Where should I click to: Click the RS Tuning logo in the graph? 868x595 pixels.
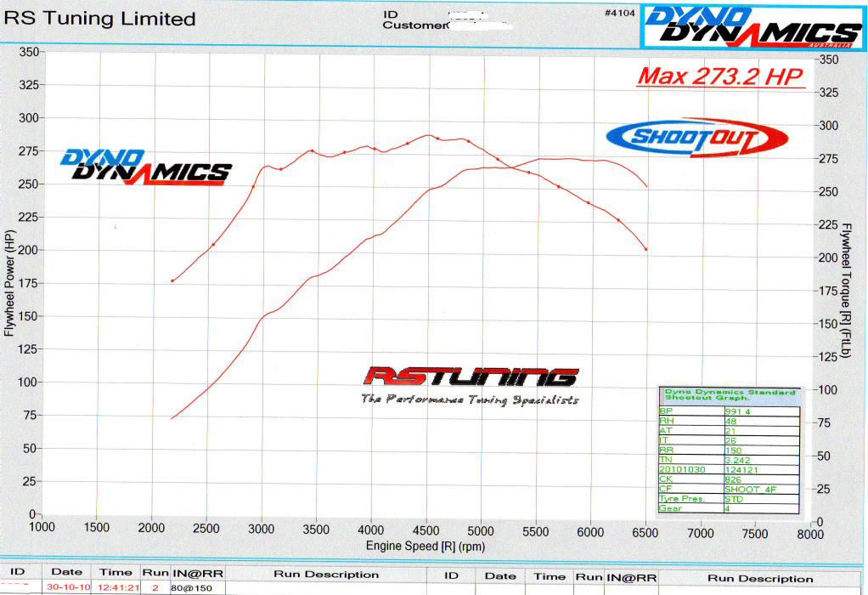coord(471,377)
